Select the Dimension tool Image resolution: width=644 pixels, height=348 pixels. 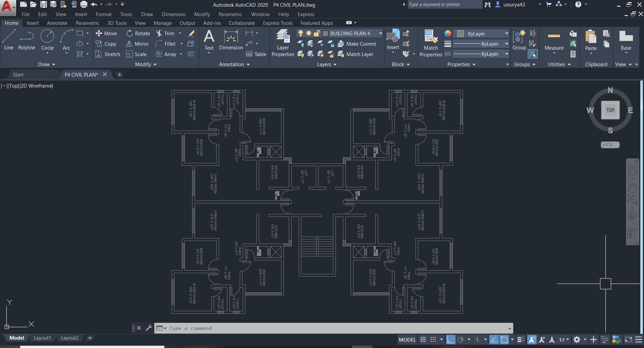(x=231, y=40)
